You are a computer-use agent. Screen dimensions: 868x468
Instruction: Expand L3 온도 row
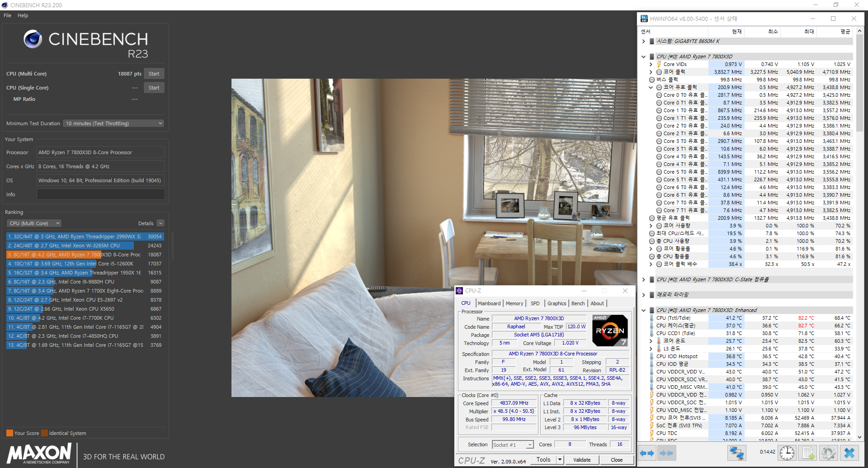(x=651, y=349)
